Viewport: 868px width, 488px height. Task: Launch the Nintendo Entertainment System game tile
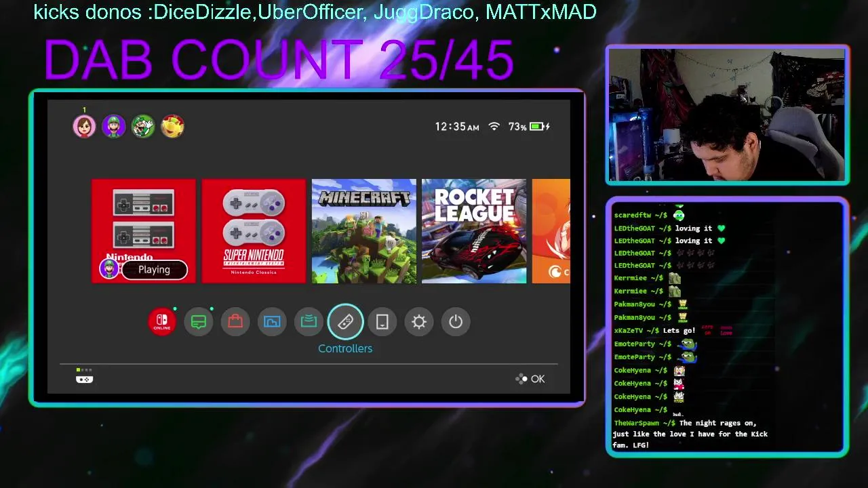click(x=144, y=231)
